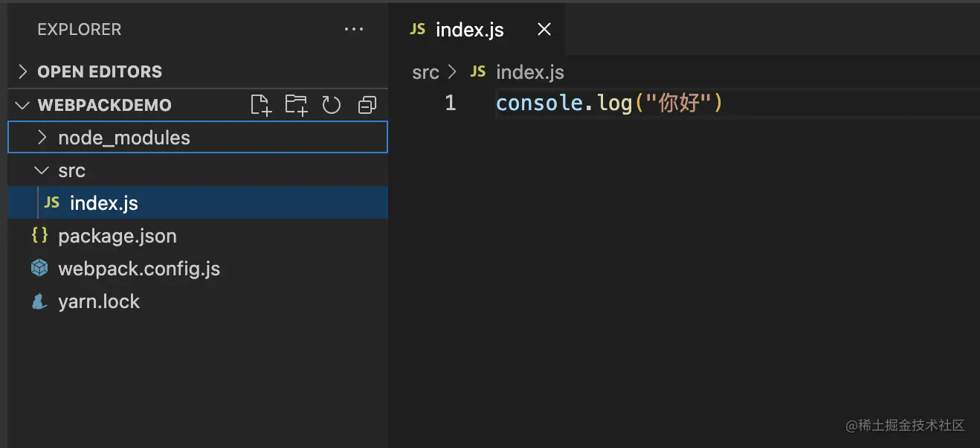Screen dimensions: 980x448
Task: Click line number 1 in editor
Action: pos(450,103)
